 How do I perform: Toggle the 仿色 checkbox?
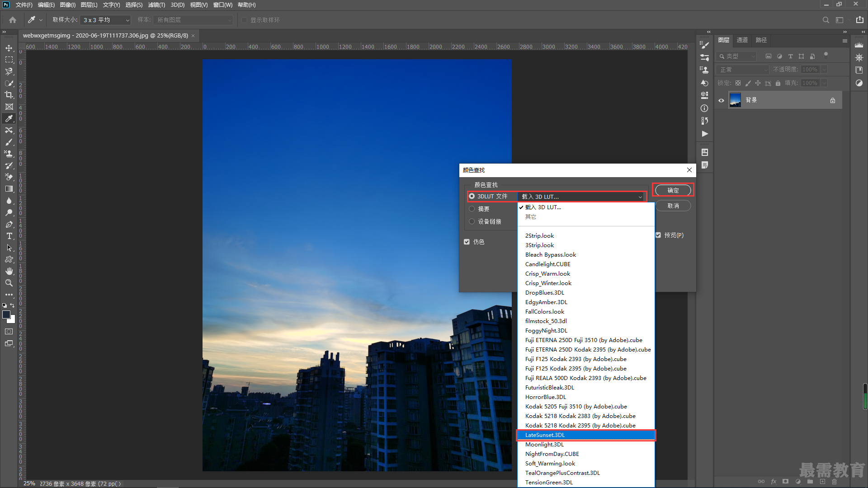tap(467, 242)
